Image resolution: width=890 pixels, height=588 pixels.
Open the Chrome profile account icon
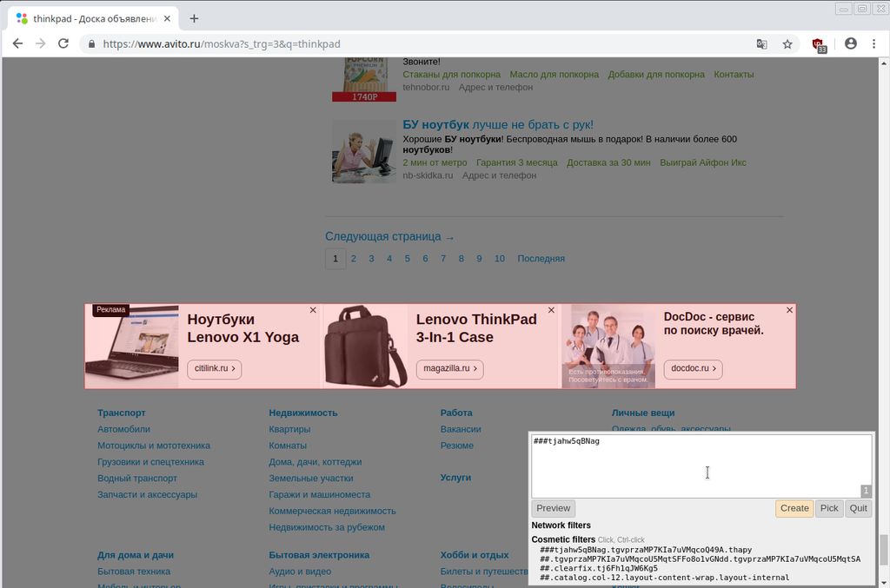[850, 43]
